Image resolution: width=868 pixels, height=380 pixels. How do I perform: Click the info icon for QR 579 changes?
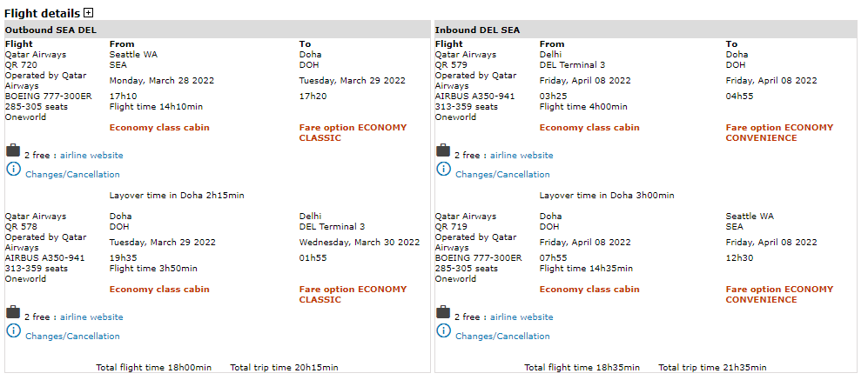443,169
